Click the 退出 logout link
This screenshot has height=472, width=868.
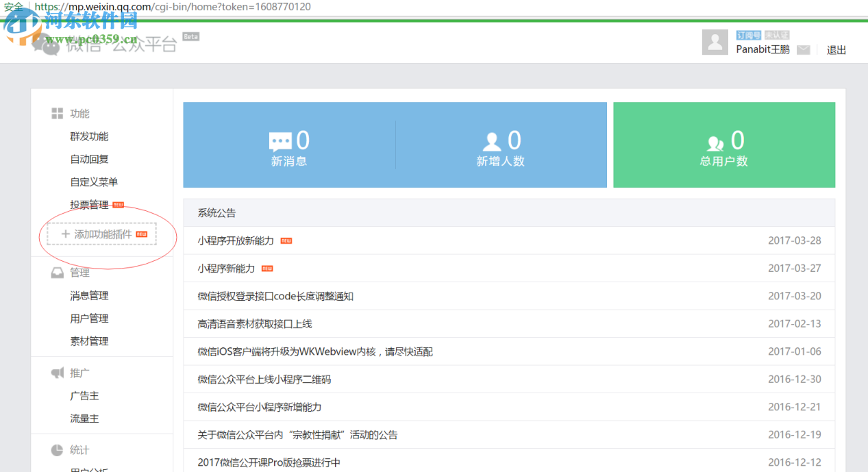click(836, 50)
